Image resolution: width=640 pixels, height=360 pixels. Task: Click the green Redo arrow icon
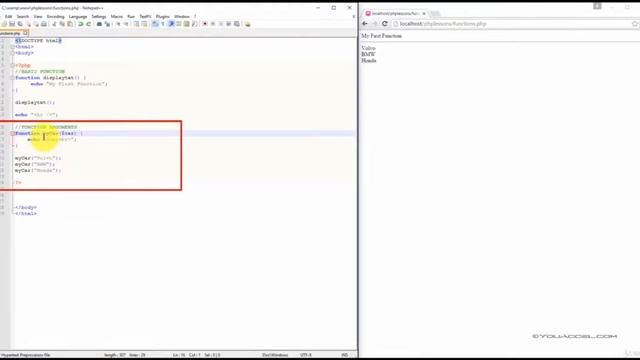pos(89,24)
